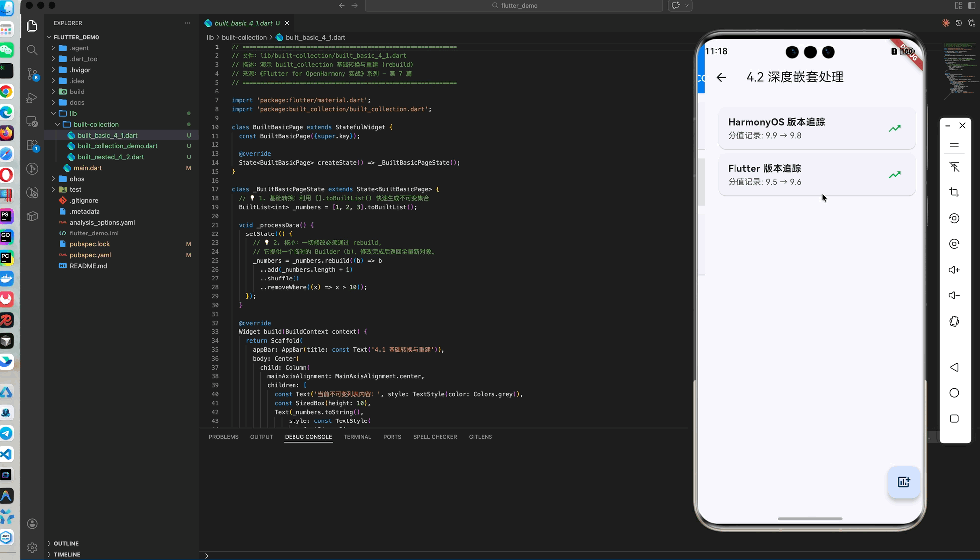Collapse the built-collection folder
Screen dimensions: 980x560
pos(96,124)
